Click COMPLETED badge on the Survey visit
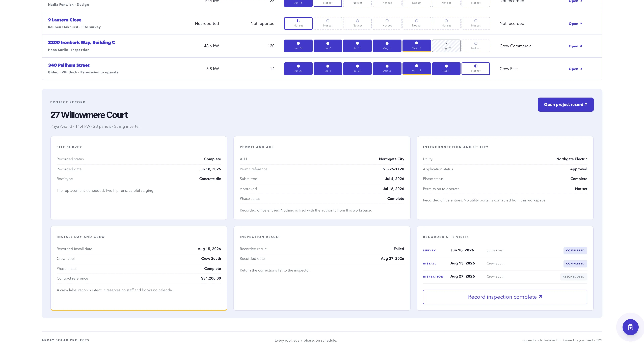Viewport: 644px width, 362px height. point(575,251)
